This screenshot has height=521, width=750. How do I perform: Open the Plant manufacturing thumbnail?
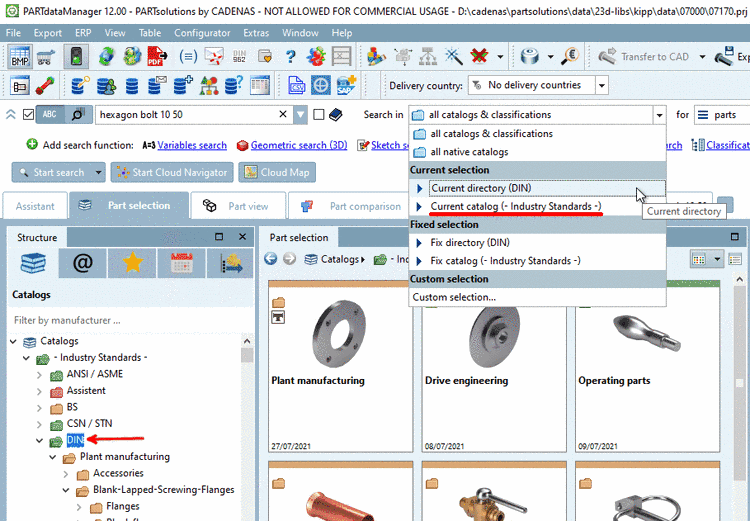pyautogui.click(x=340, y=366)
